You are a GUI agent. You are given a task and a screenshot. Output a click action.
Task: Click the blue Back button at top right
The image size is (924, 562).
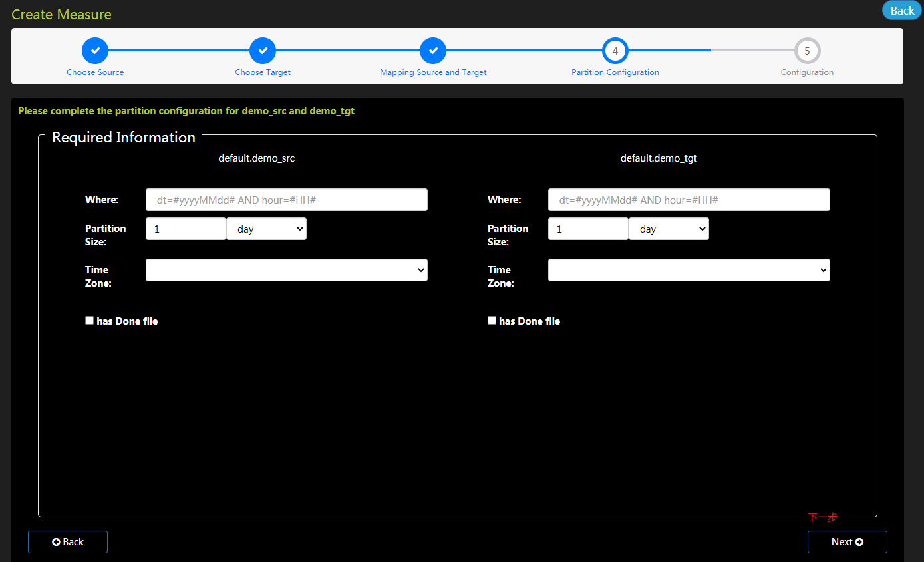point(902,10)
